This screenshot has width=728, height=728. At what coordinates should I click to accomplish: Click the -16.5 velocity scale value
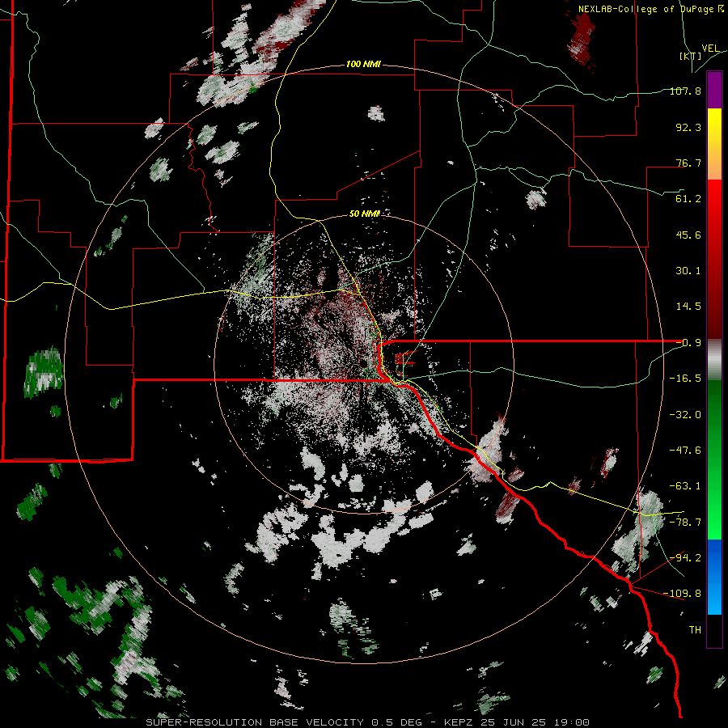coord(685,379)
